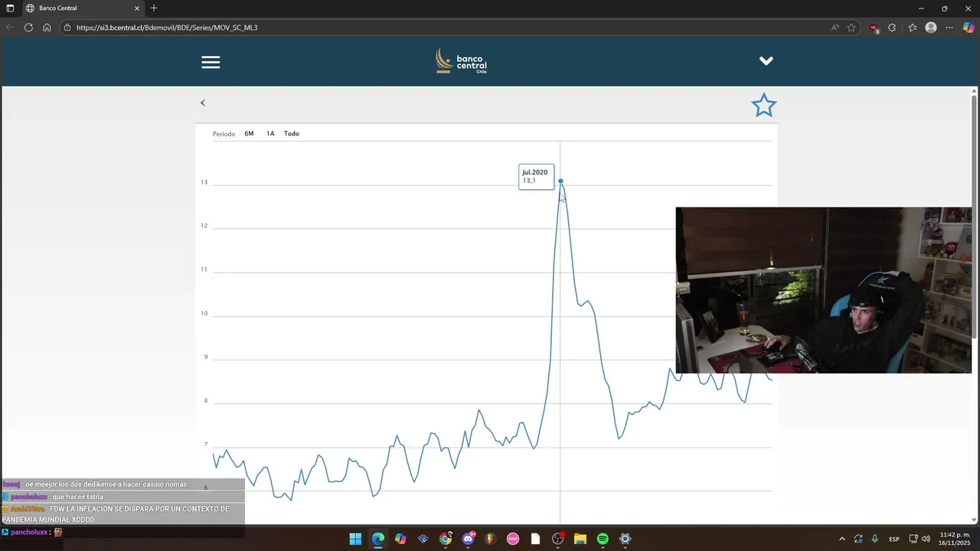Open the browser profile avatar
The height and width of the screenshot is (551, 980).
(x=931, y=28)
